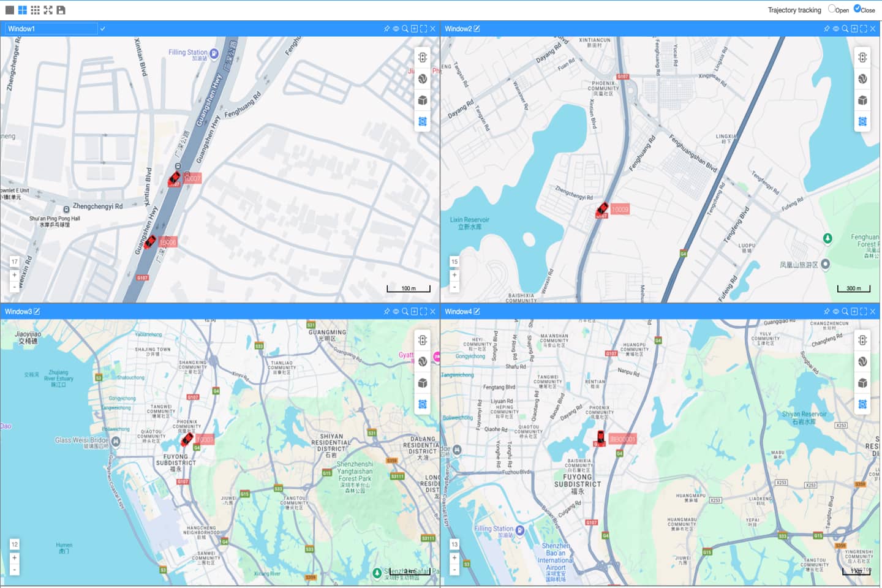Select vehicle marker 10007 in Window1

(175, 179)
